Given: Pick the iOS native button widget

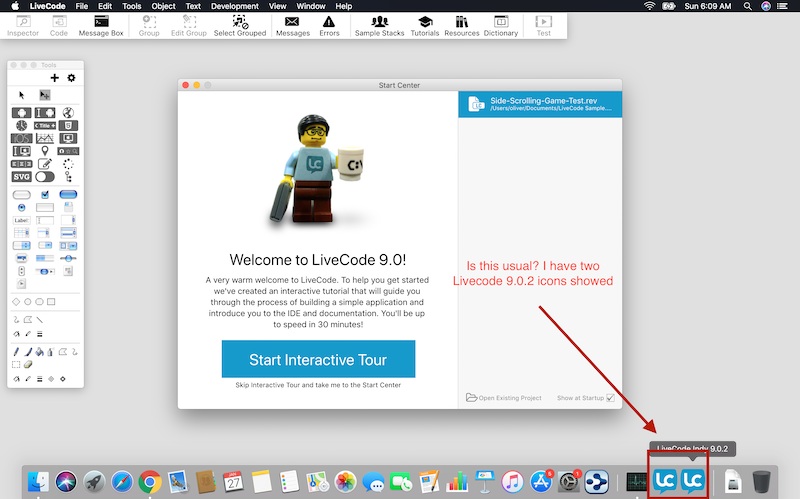Looking at the screenshot, I should [x=21, y=138].
